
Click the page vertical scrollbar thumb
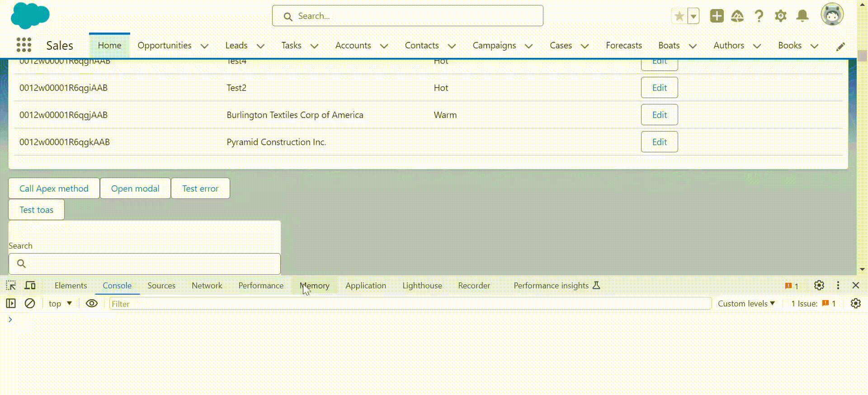tap(862, 56)
